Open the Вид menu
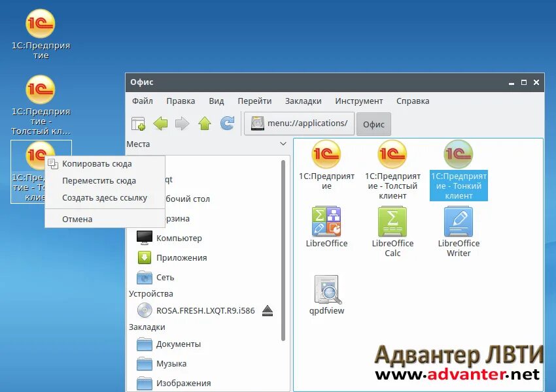556x392 pixels. [x=217, y=101]
